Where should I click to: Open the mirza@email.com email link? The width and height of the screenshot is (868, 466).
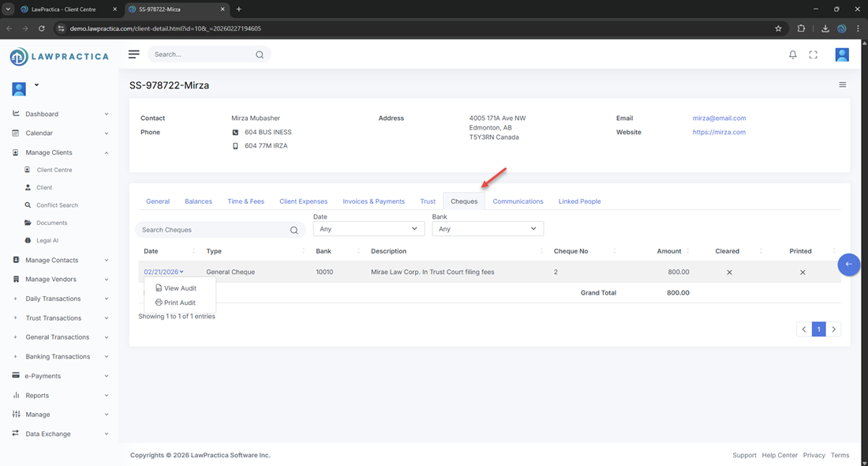pyautogui.click(x=719, y=118)
